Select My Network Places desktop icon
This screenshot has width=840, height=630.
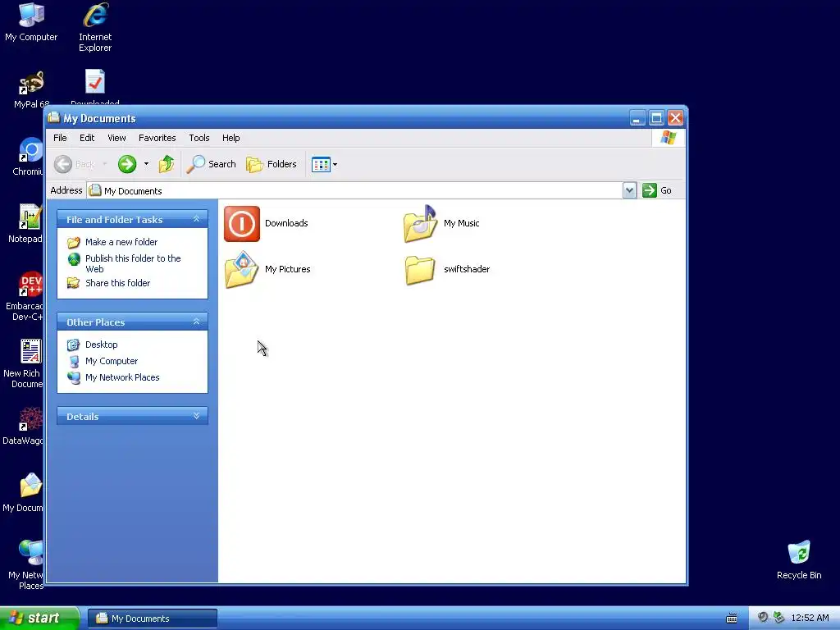[x=27, y=564]
